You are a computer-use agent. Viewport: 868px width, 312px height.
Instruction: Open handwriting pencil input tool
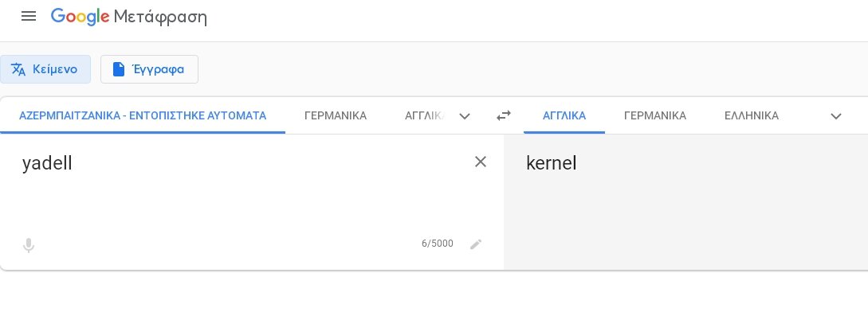476,244
